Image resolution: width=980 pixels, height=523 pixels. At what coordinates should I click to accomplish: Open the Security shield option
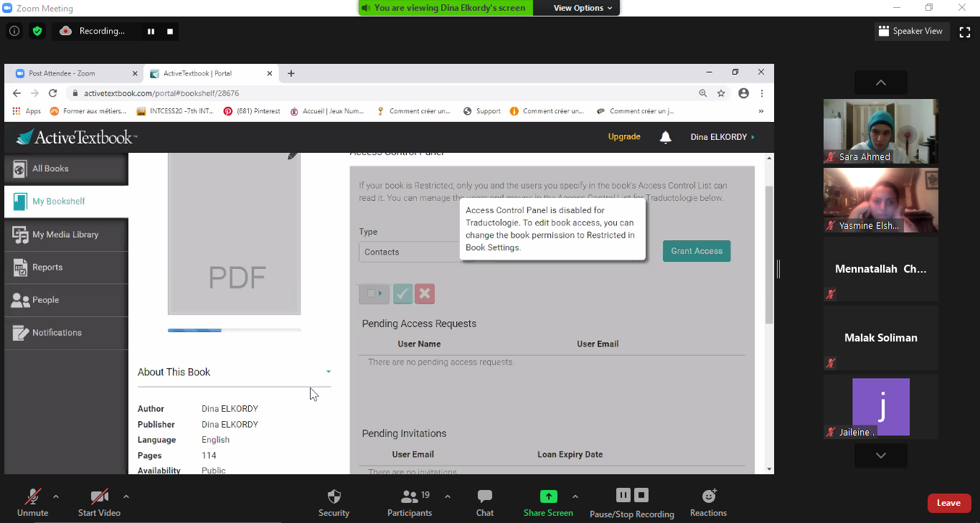click(x=334, y=496)
